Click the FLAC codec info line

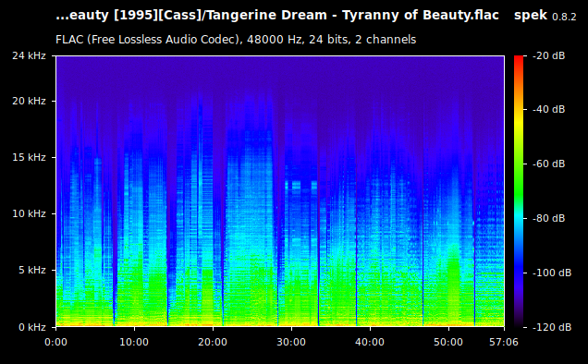click(x=236, y=40)
